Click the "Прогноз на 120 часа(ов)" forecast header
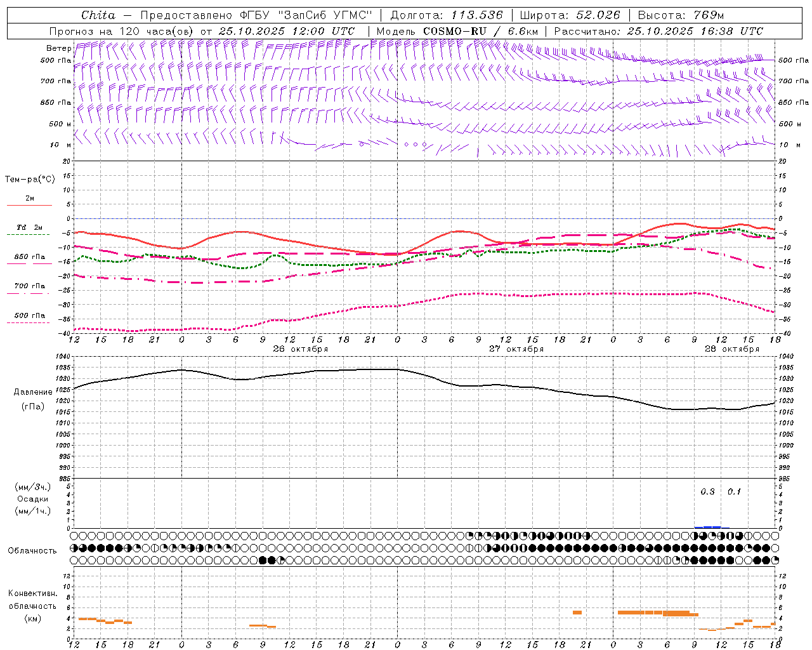Screen dimensions: 812x650 click(121, 31)
